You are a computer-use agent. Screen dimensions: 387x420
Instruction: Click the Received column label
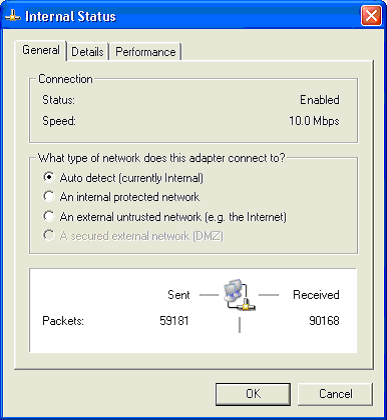pyautogui.click(x=316, y=295)
